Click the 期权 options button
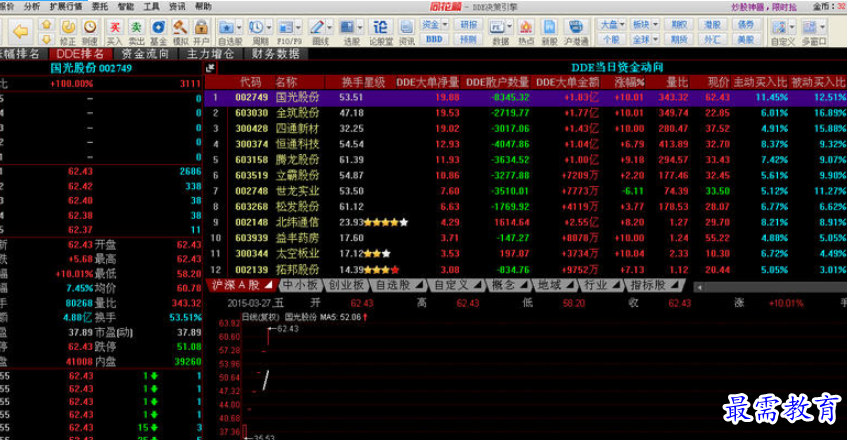847x440 pixels. (x=679, y=25)
